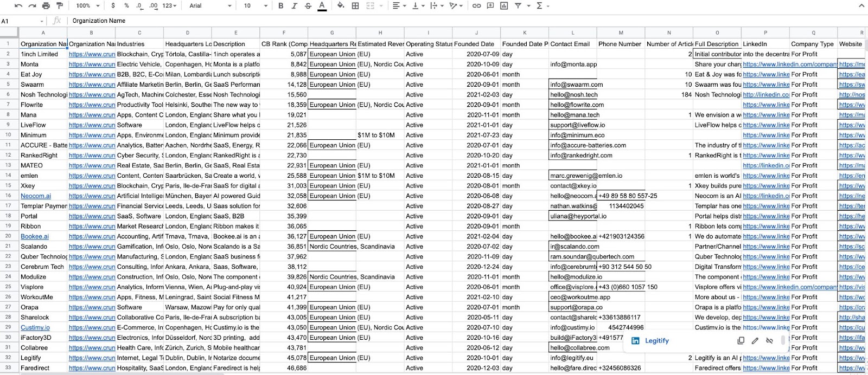Undo the last action
This screenshot has height=375, width=868.
tap(18, 5)
